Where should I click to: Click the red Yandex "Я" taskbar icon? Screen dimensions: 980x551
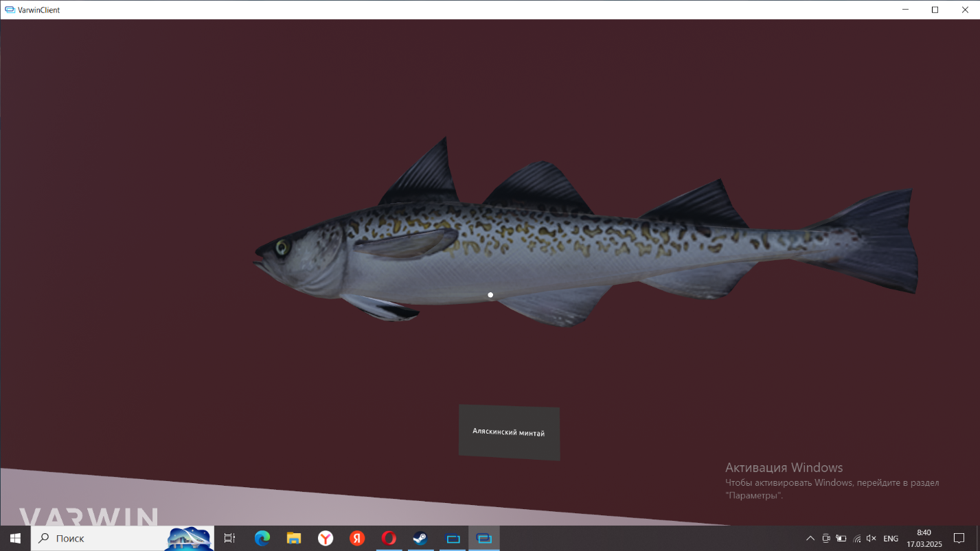point(357,539)
